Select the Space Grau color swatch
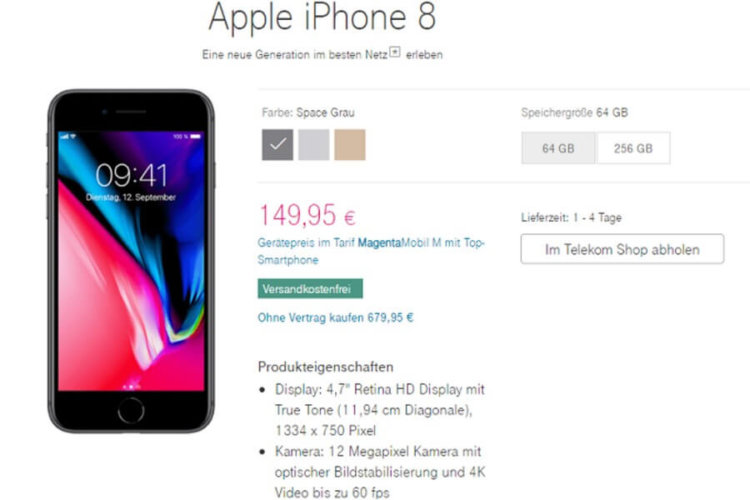Screen dimensions: 750x500 pos(277,144)
